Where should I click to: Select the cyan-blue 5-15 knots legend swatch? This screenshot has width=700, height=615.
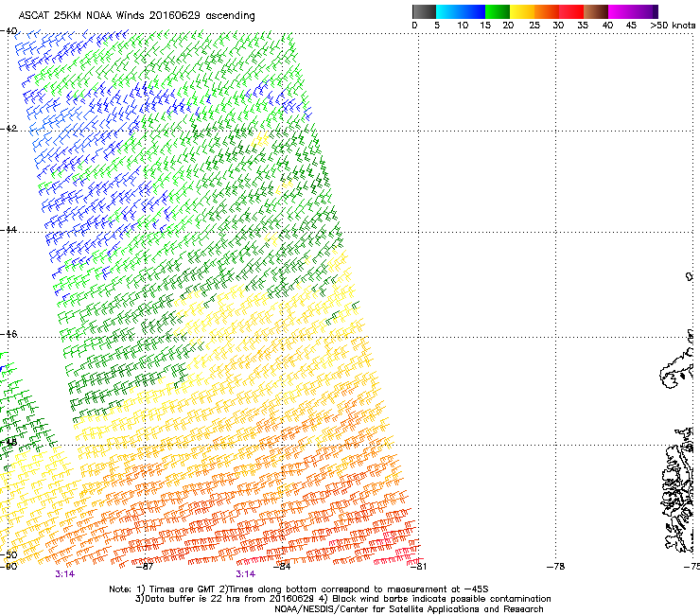tap(461, 11)
